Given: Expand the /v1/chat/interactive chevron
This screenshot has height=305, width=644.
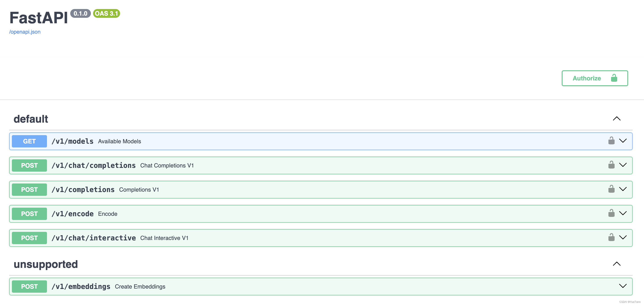Looking at the screenshot, I should pyautogui.click(x=623, y=237).
